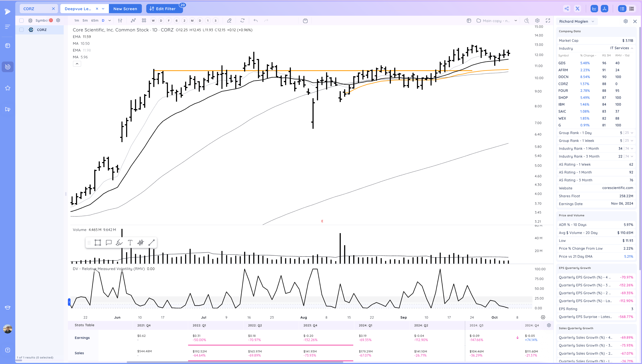Open indicator settings from the toolbar
The image size is (642, 364).
[x=120, y=21]
